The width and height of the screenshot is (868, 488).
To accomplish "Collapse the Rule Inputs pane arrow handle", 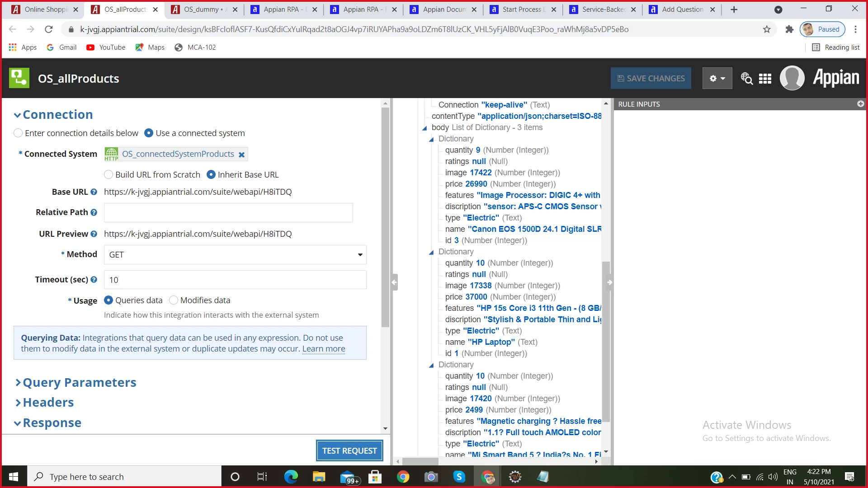I will point(609,282).
